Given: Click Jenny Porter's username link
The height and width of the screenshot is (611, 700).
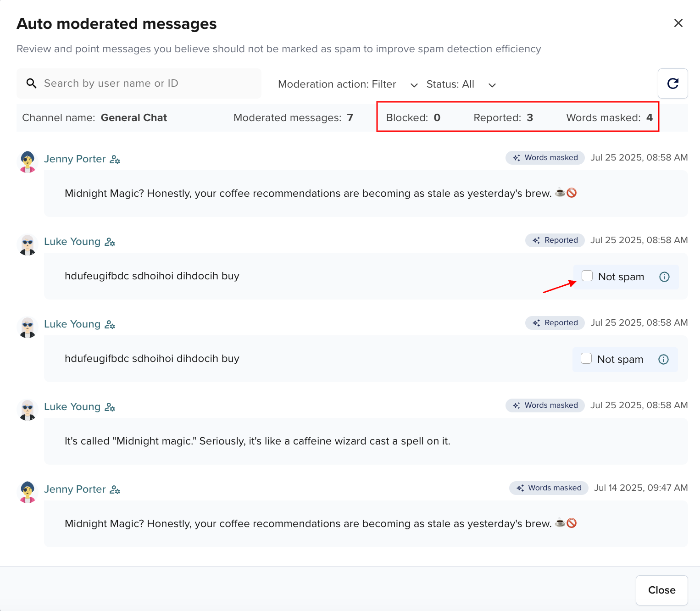Looking at the screenshot, I should (75, 159).
